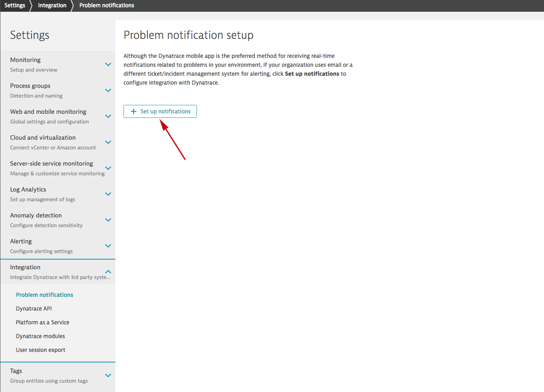
Task: Click 'Manage & customize service monitoring' text
Action: pyautogui.click(x=58, y=174)
